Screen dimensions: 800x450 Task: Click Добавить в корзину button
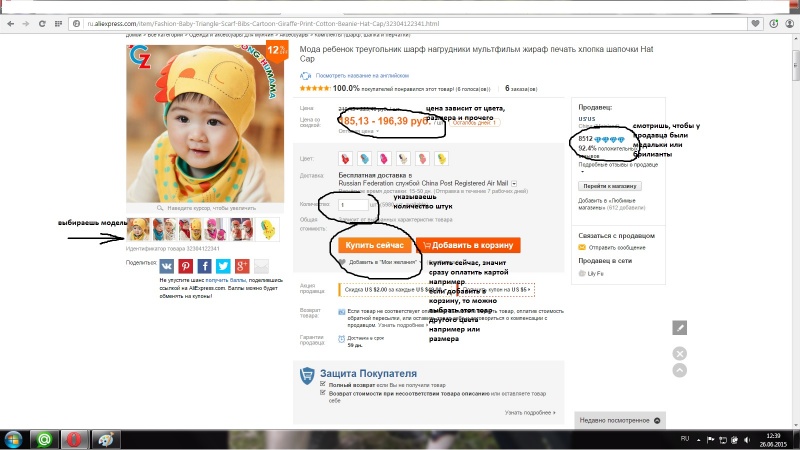coord(468,245)
